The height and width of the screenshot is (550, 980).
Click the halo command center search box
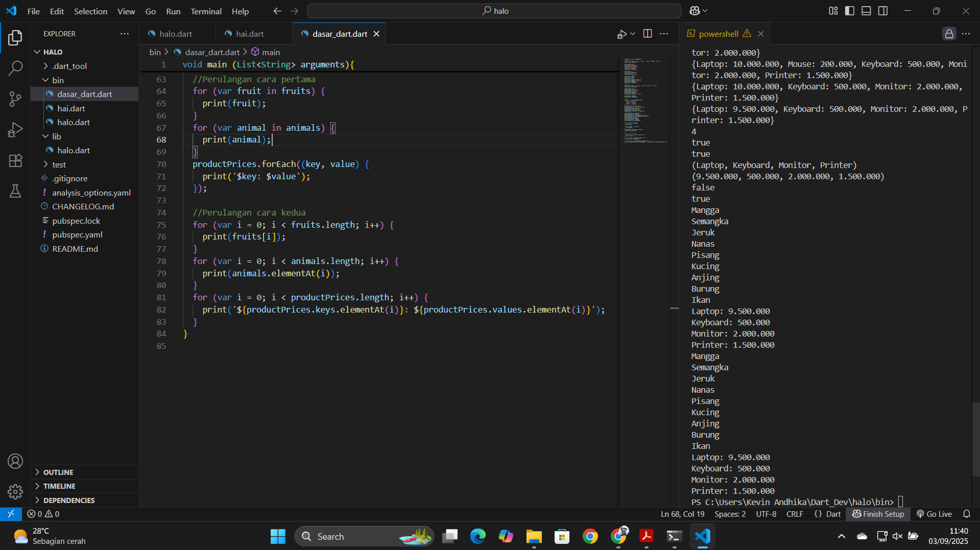[x=494, y=11]
